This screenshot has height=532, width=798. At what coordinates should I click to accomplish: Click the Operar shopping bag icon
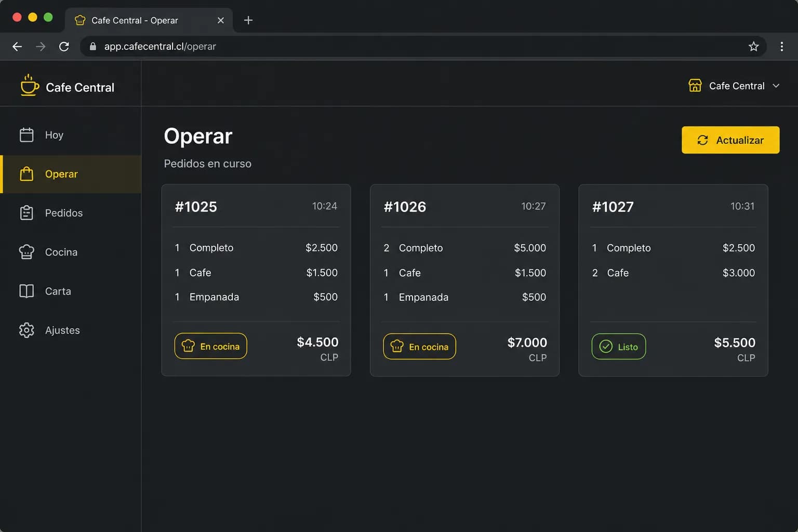(26, 174)
